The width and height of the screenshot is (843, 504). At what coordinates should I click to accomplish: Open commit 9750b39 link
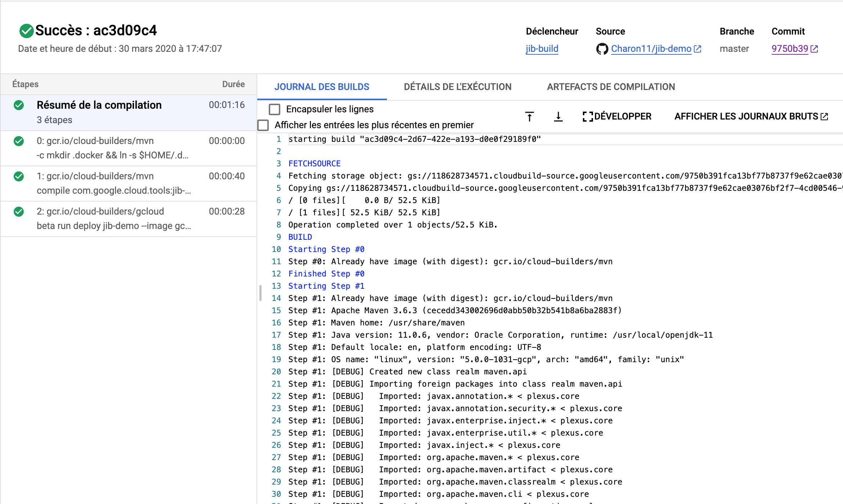pyautogui.click(x=789, y=49)
